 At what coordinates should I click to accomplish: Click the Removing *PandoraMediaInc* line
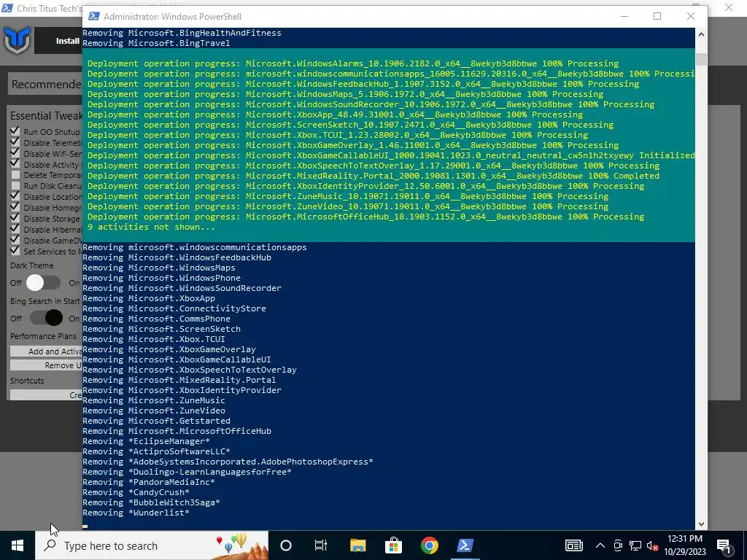(149, 482)
